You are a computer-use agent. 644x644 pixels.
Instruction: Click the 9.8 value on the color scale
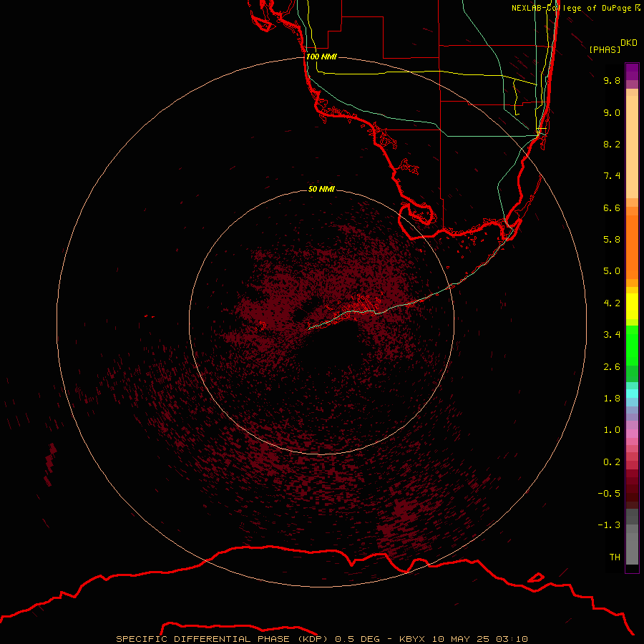(x=612, y=80)
